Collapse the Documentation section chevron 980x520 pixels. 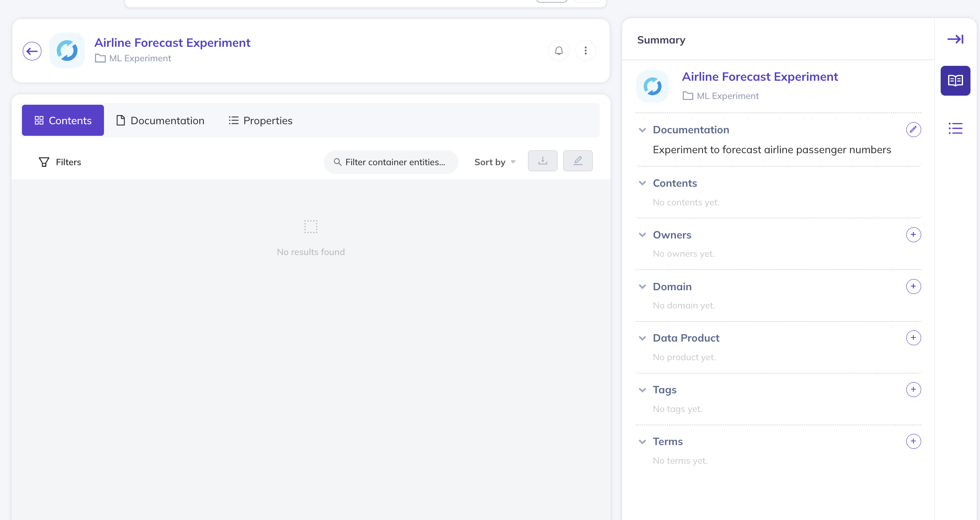pyautogui.click(x=642, y=130)
